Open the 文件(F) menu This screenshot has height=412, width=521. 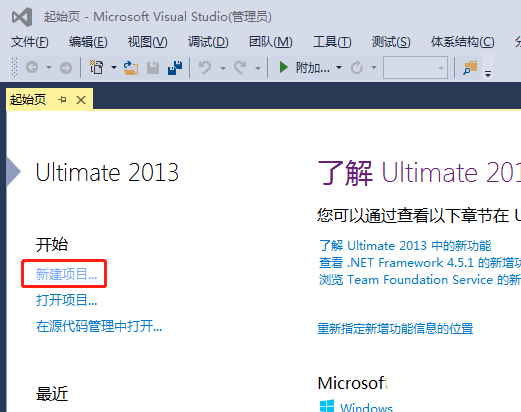30,42
